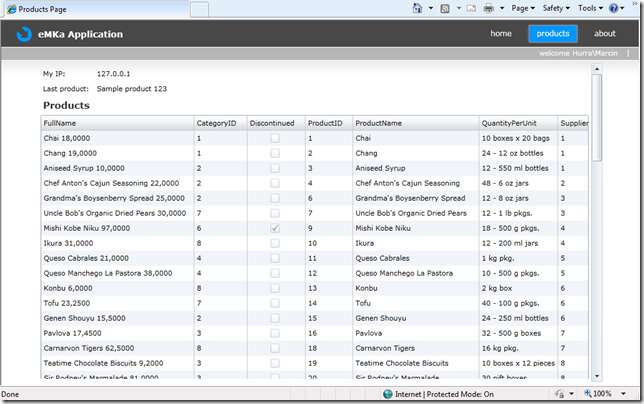
Task: Sort by ProductID column header
Action: click(x=329, y=123)
